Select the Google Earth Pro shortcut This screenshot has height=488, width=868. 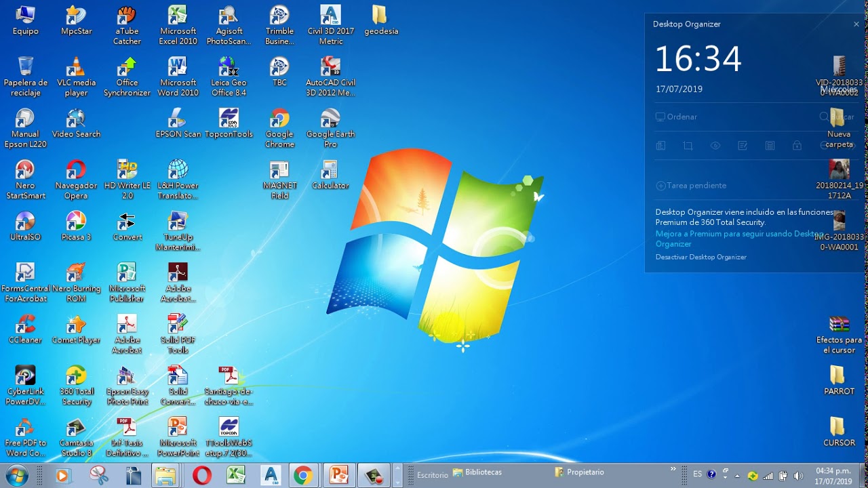(x=330, y=129)
